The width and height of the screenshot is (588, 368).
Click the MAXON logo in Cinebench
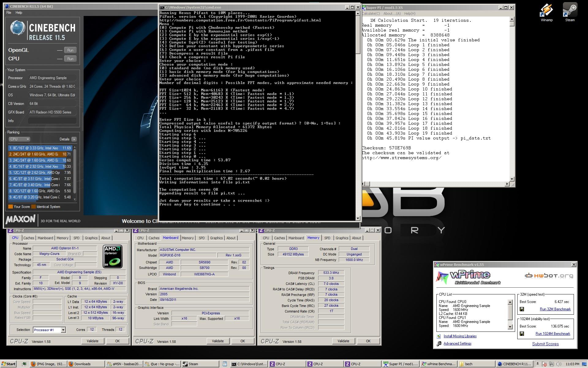pyautogui.click(x=21, y=220)
